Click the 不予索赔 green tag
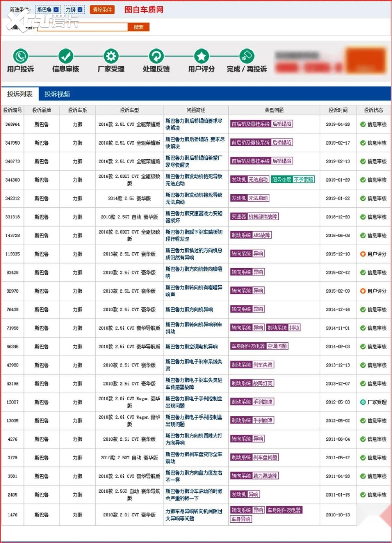The image size is (392, 543). (x=304, y=180)
